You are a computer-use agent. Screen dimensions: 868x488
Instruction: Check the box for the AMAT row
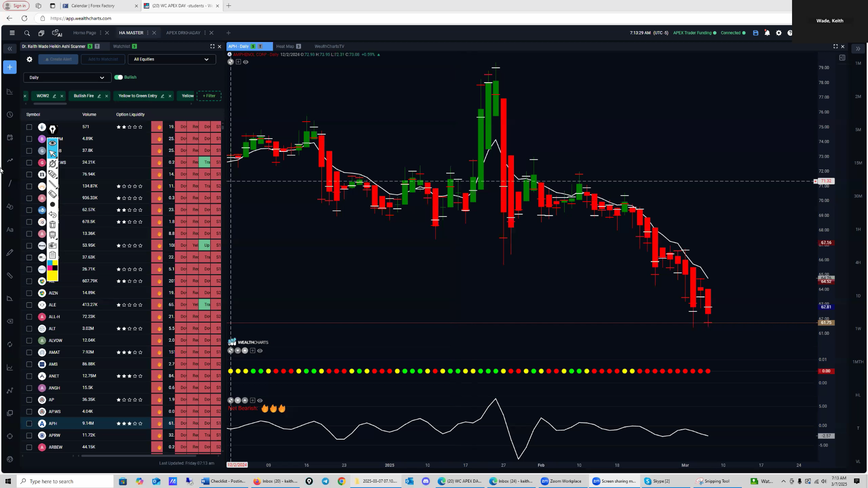[x=29, y=352]
